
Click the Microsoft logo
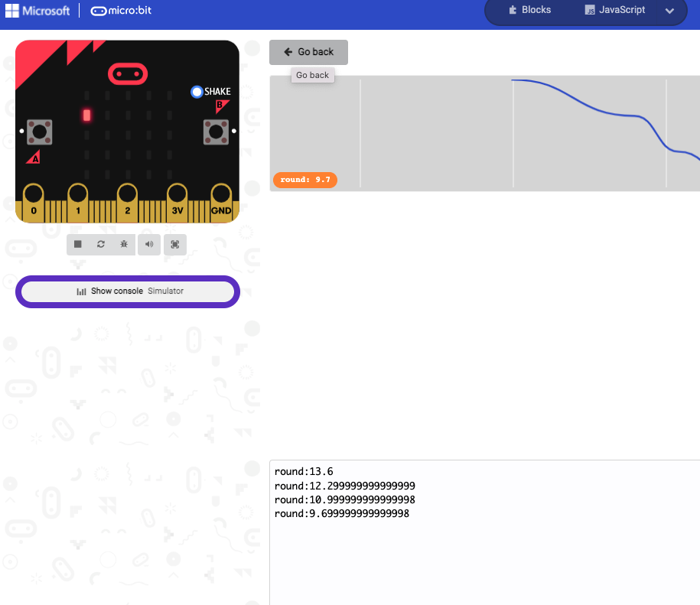coord(37,11)
